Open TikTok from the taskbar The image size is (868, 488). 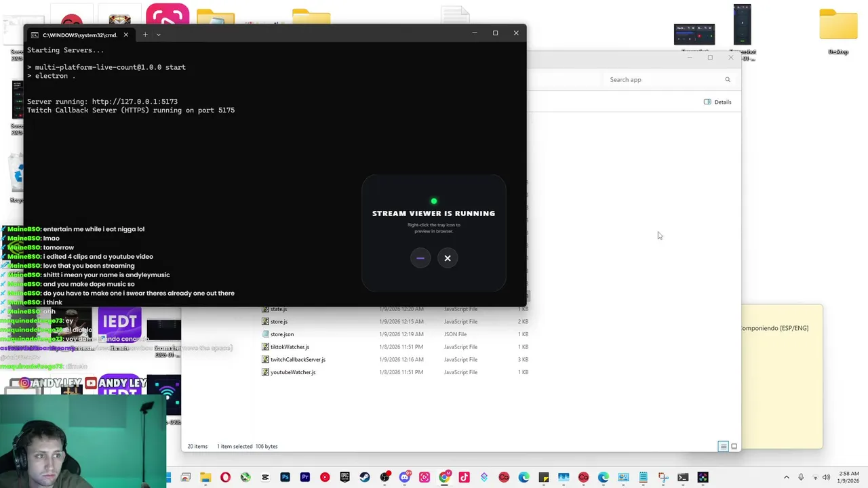tap(464, 478)
